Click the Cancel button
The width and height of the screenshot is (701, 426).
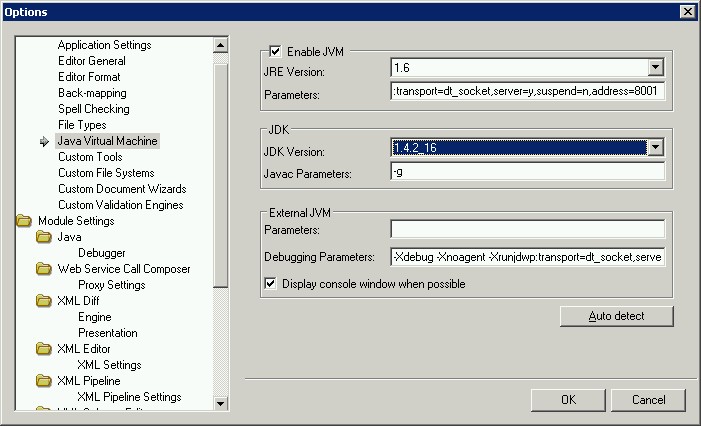pos(648,399)
